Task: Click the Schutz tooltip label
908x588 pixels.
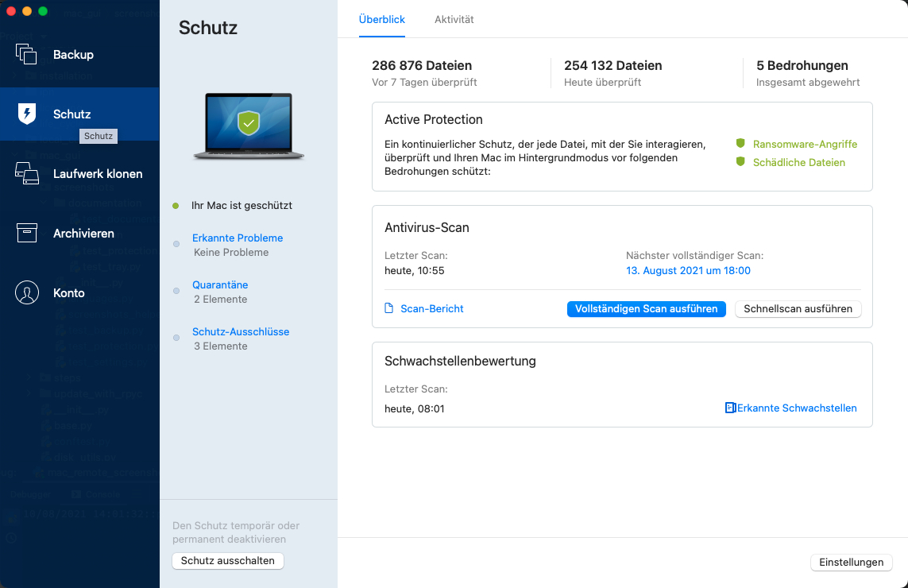Action: (x=99, y=136)
